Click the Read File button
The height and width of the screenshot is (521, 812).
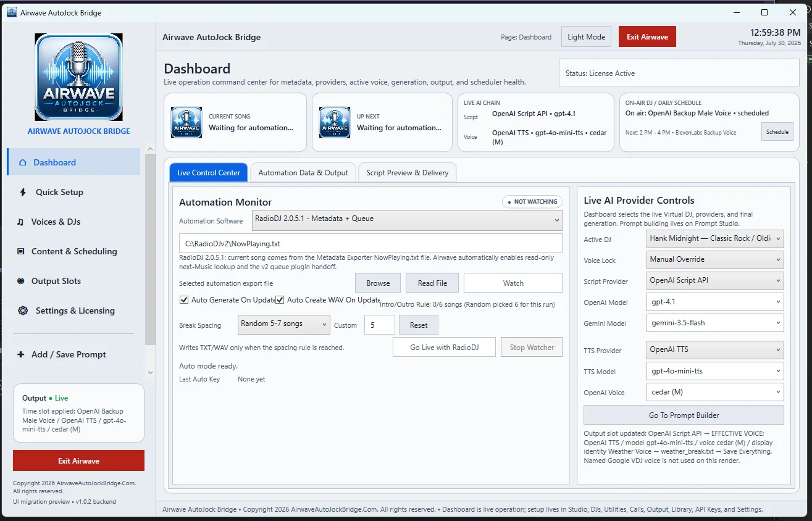coord(432,283)
